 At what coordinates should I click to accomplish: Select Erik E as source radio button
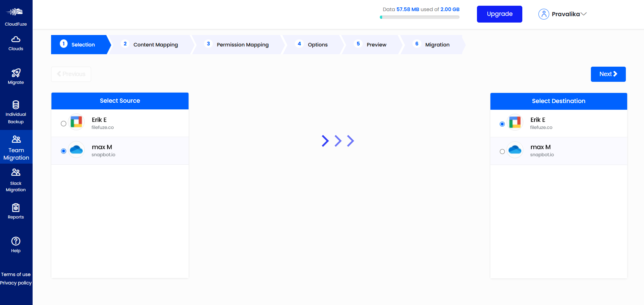click(x=64, y=124)
